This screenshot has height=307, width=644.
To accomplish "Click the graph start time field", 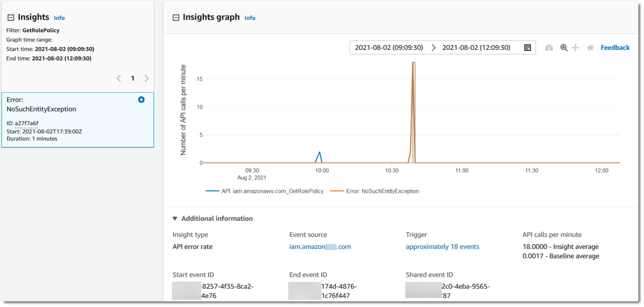I will click(389, 48).
